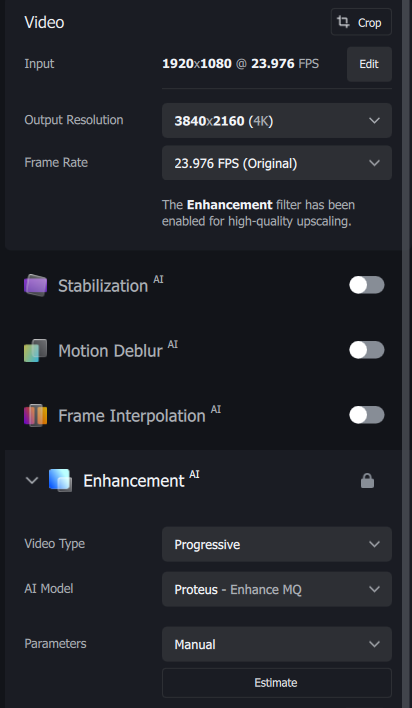Image resolution: width=412 pixels, height=708 pixels.
Task: Click the Enhancement blue filter icon
Action: coord(61,480)
